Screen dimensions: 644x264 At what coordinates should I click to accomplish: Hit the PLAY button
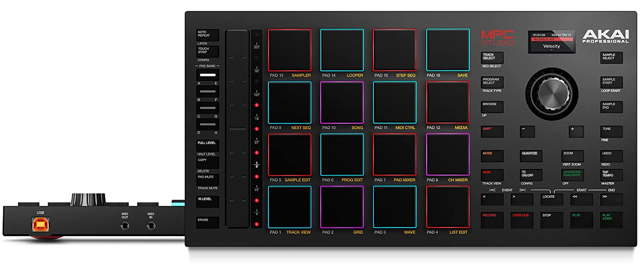click(582, 220)
